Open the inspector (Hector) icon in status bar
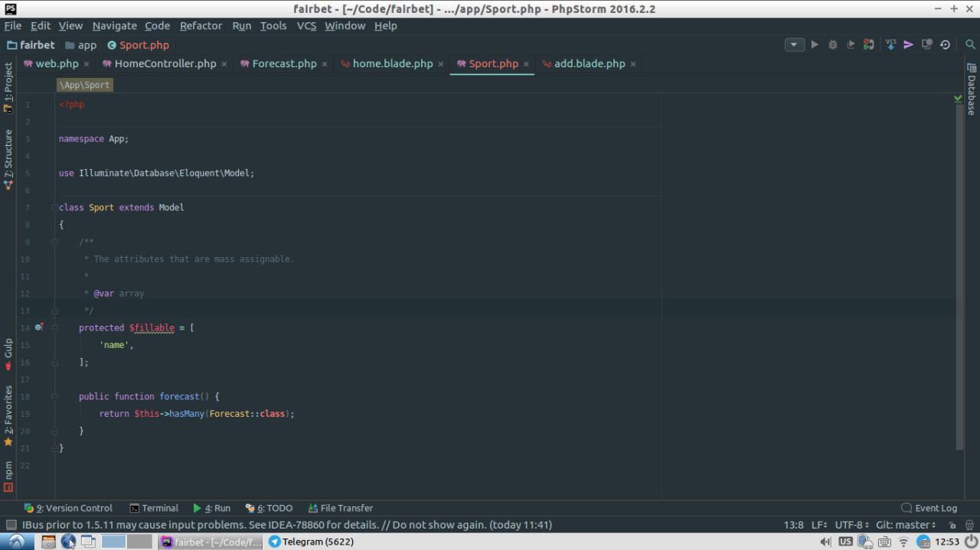The width and height of the screenshot is (980, 550). 969,525
